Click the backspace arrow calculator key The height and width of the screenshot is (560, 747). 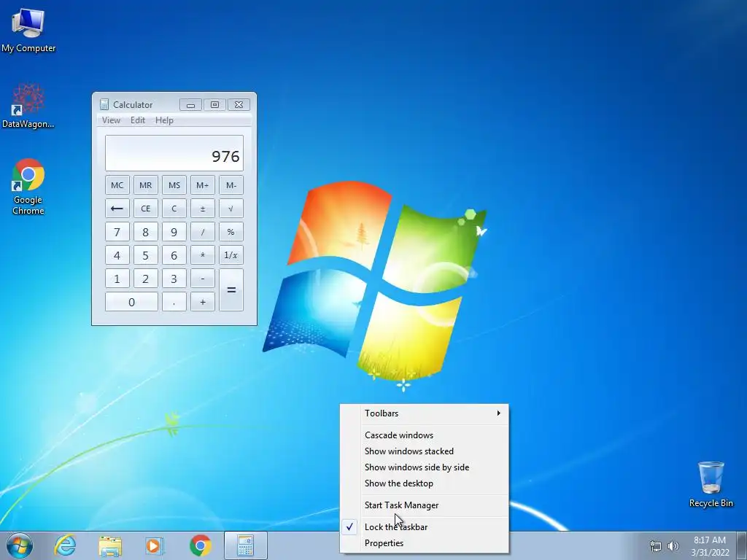pos(117,209)
